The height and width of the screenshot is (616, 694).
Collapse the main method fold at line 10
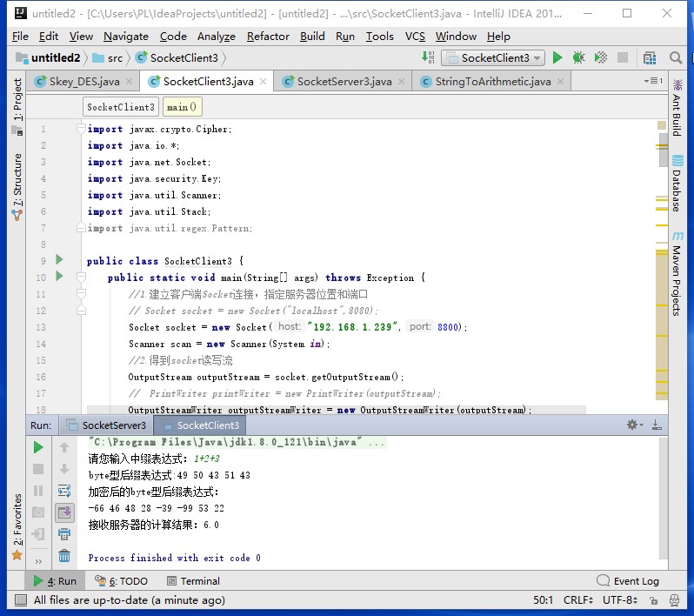point(81,278)
